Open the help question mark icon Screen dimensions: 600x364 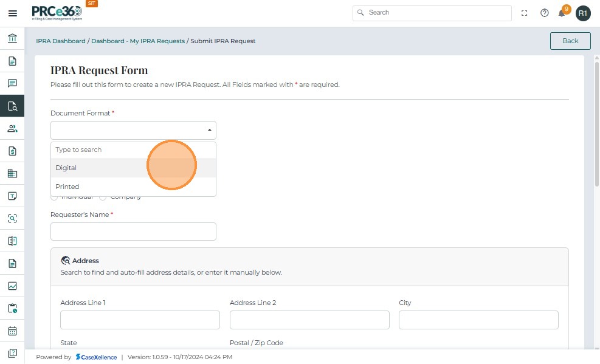point(545,13)
